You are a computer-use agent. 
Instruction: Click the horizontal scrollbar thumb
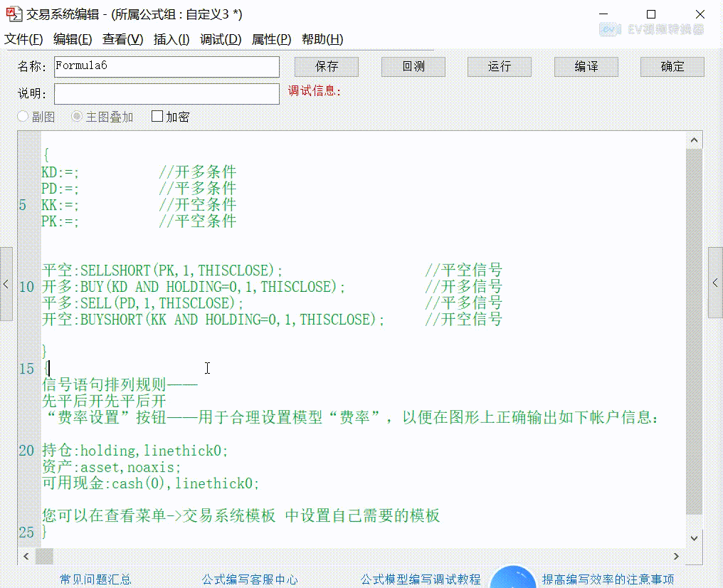coord(44,556)
